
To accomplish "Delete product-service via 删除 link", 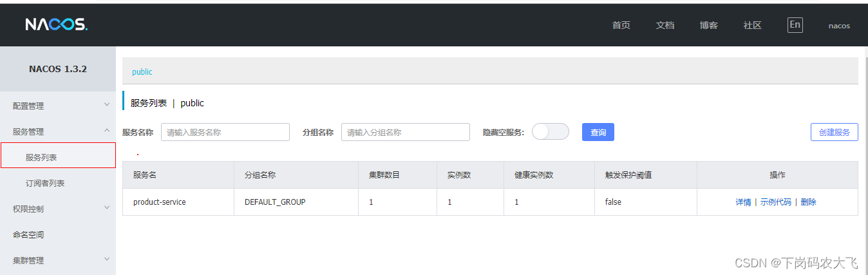I will (x=808, y=202).
